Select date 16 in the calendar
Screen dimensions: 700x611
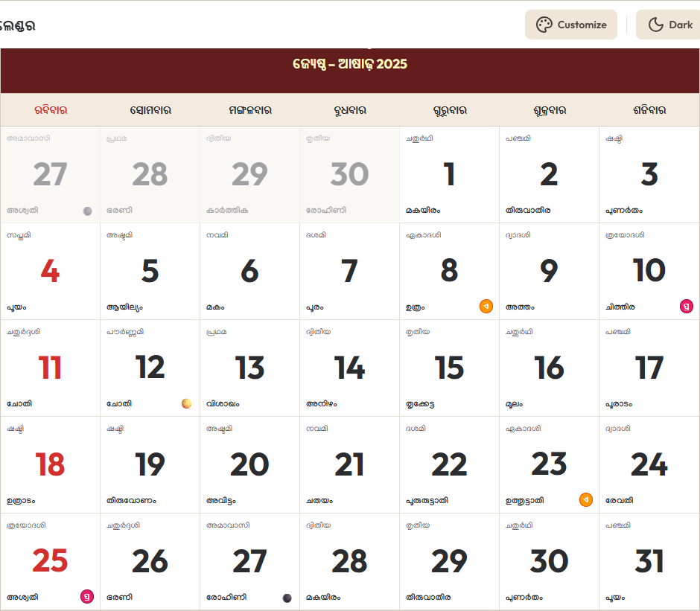pyautogui.click(x=549, y=368)
